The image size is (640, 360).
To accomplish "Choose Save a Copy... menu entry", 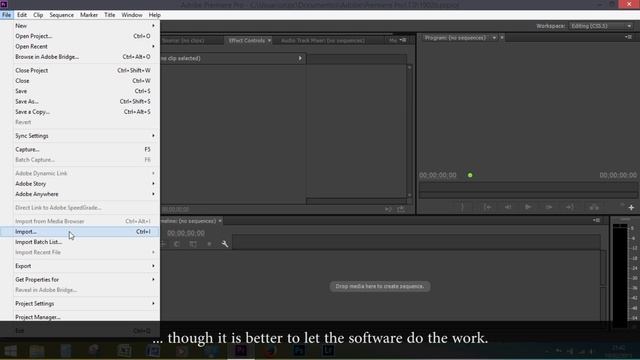I will (80, 111).
